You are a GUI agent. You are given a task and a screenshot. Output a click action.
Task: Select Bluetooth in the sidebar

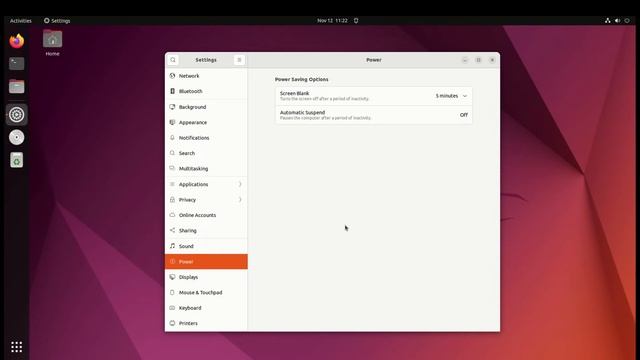(206, 91)
